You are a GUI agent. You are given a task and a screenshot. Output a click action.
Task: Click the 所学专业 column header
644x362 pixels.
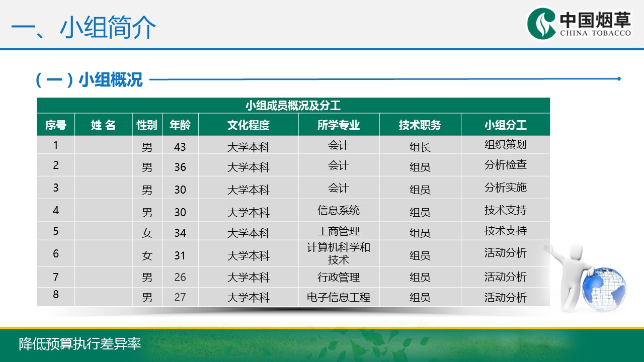click(339, 125)
